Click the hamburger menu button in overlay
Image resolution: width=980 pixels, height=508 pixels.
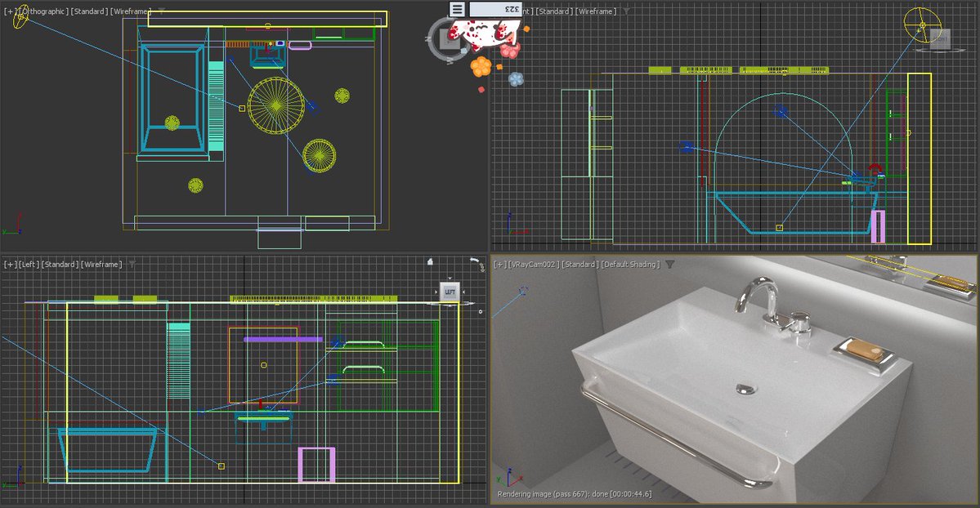pos(457,9)
